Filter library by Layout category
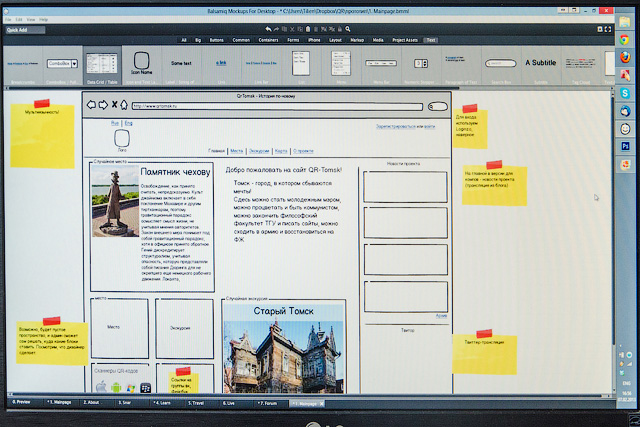The image size is (640, 427). pos(335,40)
